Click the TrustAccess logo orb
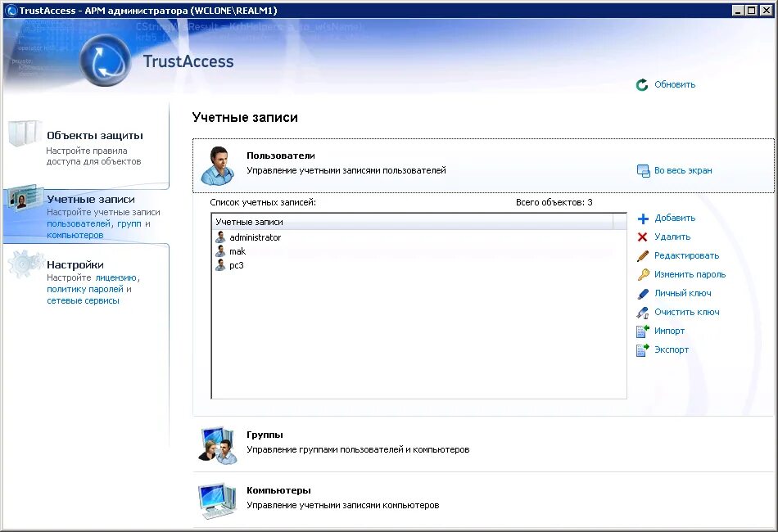This screenshot has height=532, width=778. 105,60
